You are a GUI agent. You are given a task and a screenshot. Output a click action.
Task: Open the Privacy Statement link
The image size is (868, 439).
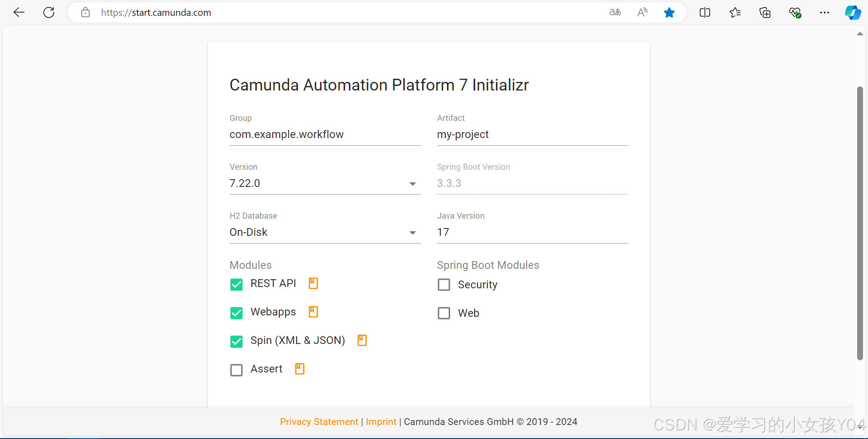319,421
